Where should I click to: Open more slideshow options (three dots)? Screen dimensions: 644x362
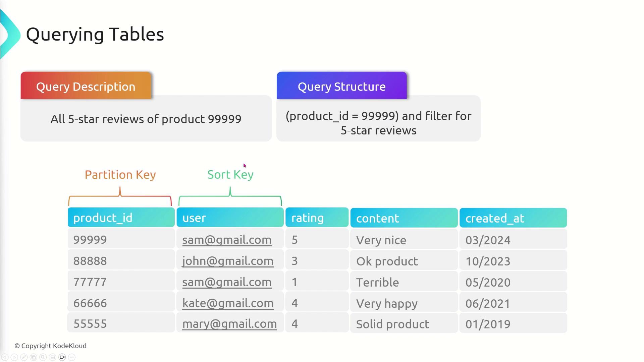pos(72,357)
